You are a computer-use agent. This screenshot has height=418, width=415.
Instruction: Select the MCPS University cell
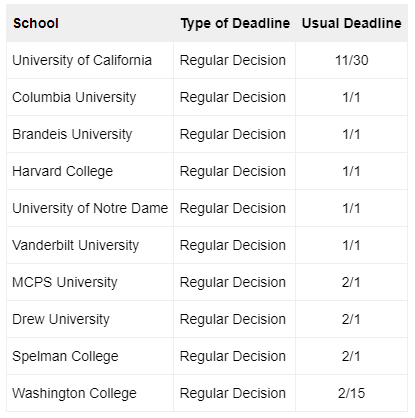point(90,282)
